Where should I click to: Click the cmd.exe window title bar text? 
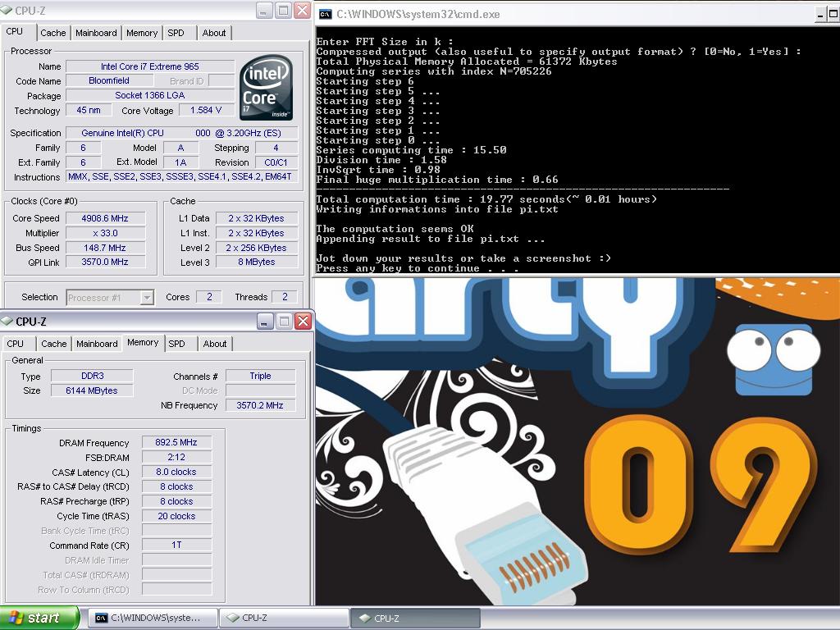418,15
